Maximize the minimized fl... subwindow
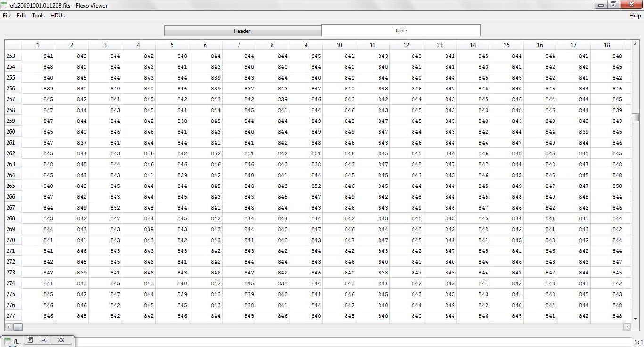 [x=43, y=340]
